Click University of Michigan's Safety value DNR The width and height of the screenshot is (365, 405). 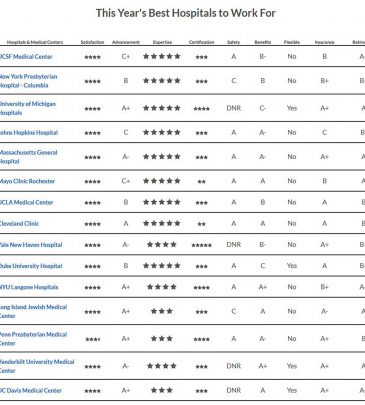[x=234, y=108]
